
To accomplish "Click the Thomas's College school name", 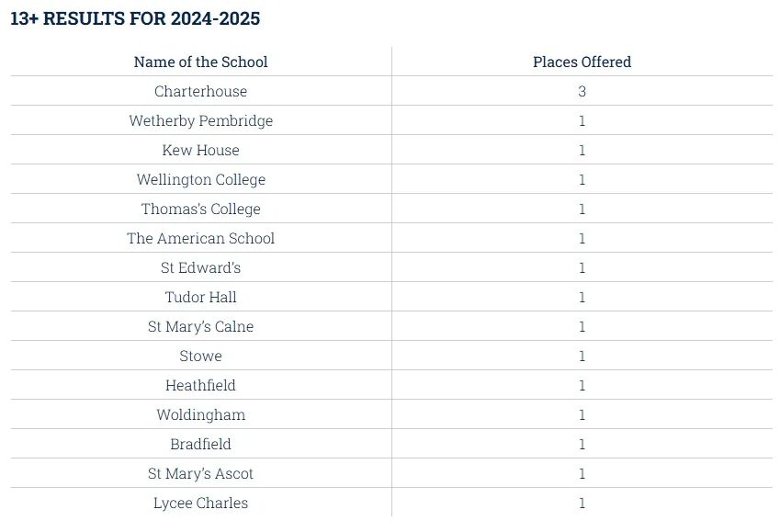I will 200,209.
